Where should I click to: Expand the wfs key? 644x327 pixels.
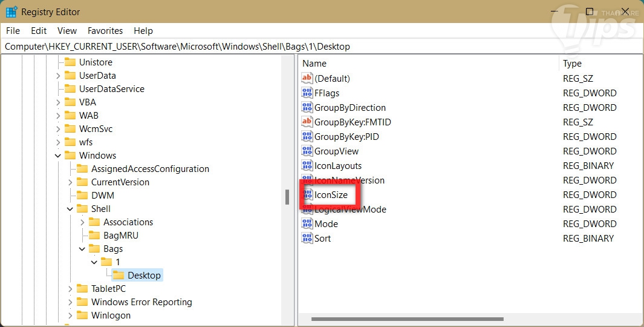pos(58,142)
